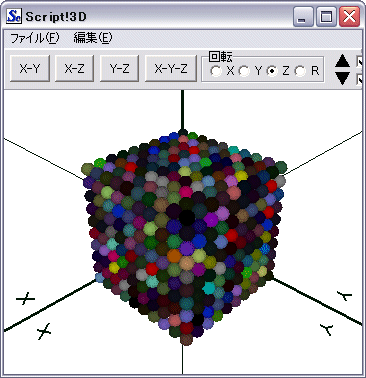
Task: Show the X-Y-Z perspective view
Action: coord(171,69)
